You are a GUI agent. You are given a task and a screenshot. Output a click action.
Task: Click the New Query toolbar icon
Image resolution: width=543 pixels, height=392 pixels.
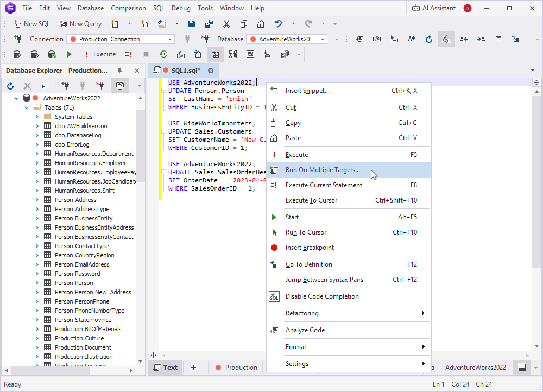80,24
